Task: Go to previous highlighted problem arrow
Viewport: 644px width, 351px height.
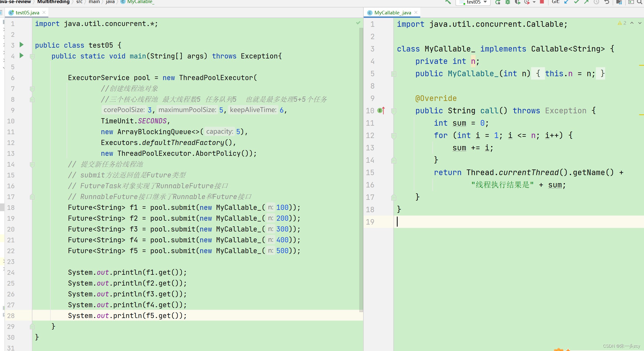Action: pos(632,23)
